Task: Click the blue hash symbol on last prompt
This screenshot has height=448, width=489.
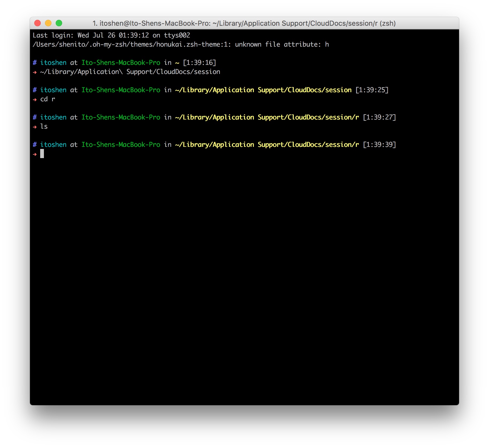Action: 35,145
